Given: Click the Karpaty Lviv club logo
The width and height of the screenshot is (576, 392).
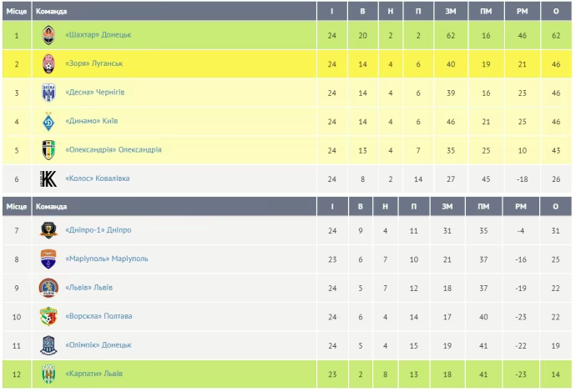Looking at the screenshot, I should click(x=48, y=374).
